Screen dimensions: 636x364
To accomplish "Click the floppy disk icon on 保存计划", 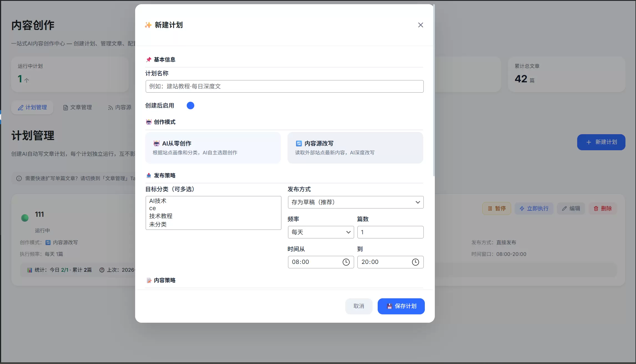I will [x=389, y=306].
